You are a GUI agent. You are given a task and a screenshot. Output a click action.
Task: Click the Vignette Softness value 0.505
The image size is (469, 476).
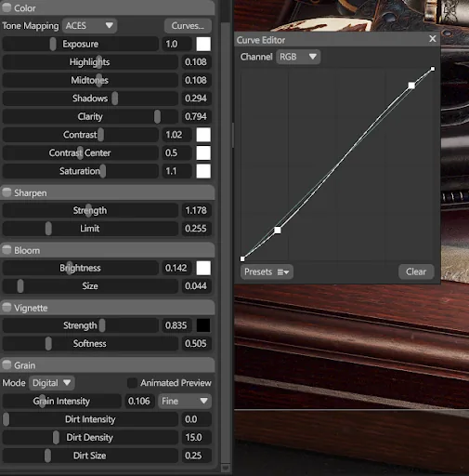pos(196,344)
